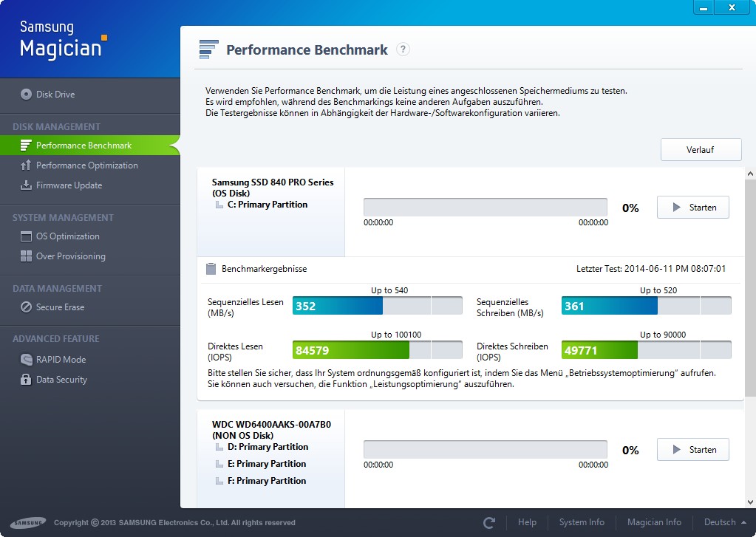756x537 pixels.
Task: Click the refresh icon in footer
Action: (489, 522)
